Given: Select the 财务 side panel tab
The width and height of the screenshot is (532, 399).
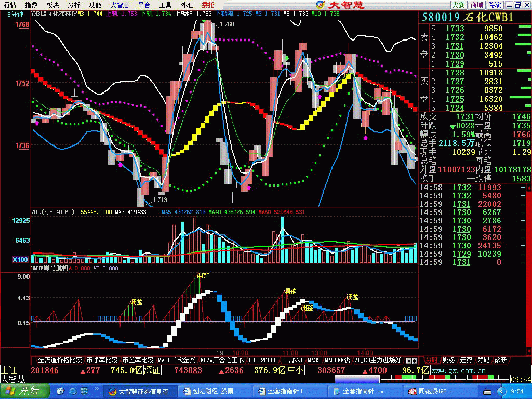Looking at the screenshot, I should click(x=449, y=360).
